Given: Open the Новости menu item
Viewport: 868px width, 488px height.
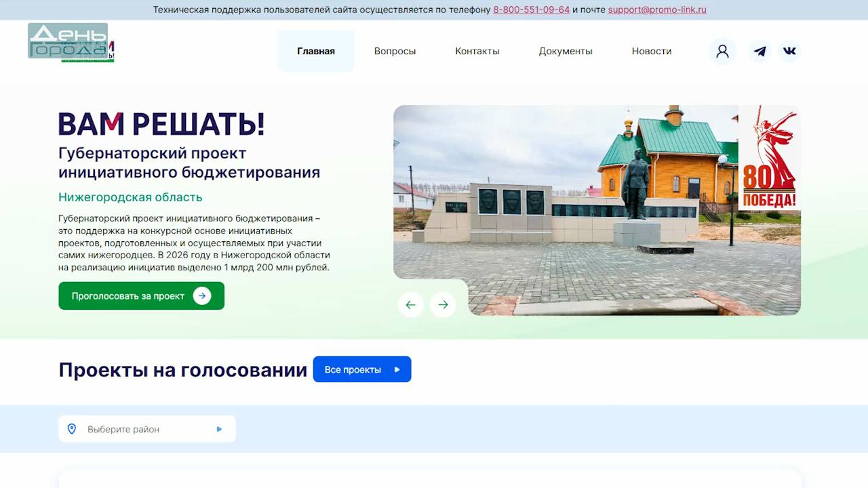Looking at the screenshot, I should tap(652, 51).
